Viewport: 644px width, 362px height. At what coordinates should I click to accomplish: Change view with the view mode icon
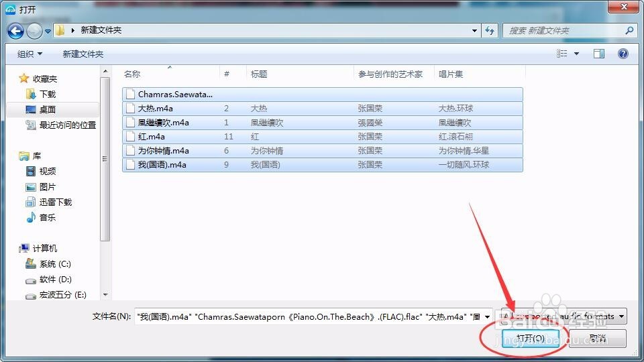(x=562, y=54)
